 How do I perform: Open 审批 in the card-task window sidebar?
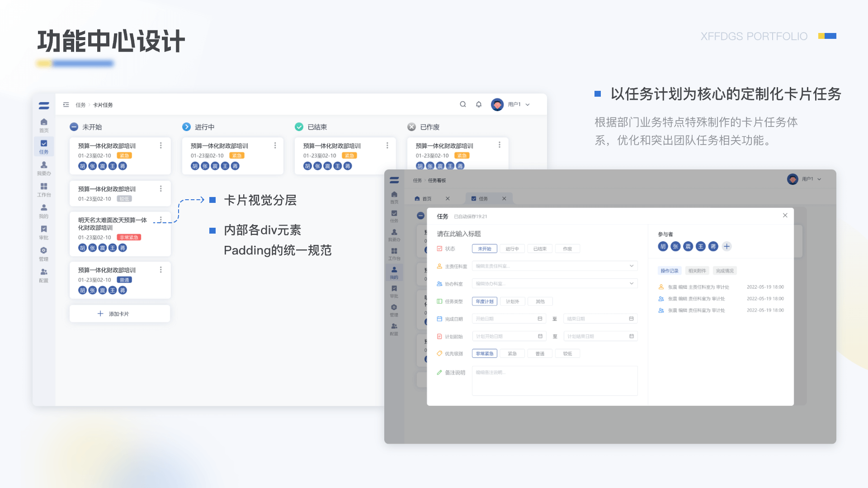click(44, 232)
